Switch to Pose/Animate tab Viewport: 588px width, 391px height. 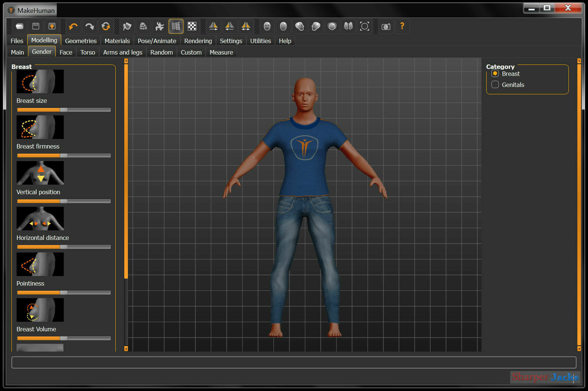coord(157,41)
